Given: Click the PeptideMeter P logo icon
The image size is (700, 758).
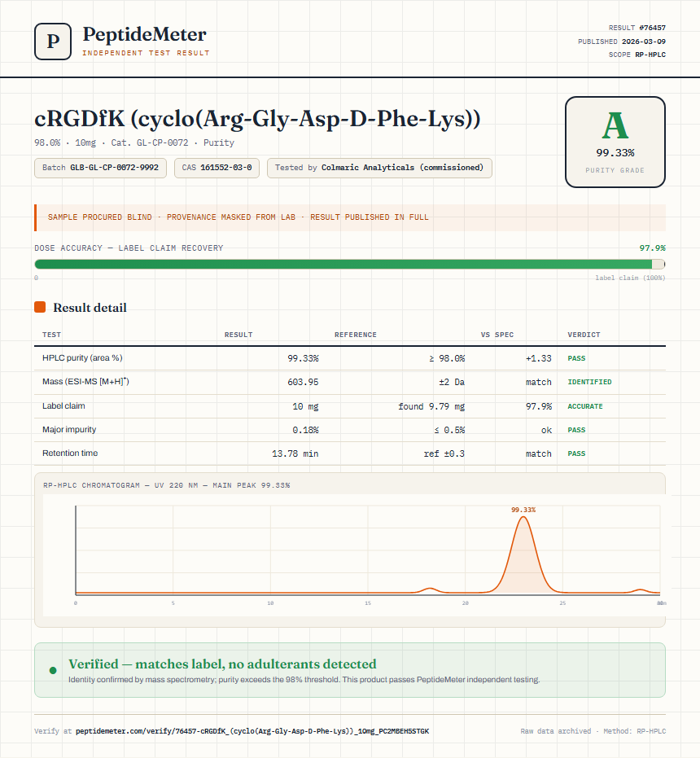Looking at the screenshot, I should click(53, 42).
